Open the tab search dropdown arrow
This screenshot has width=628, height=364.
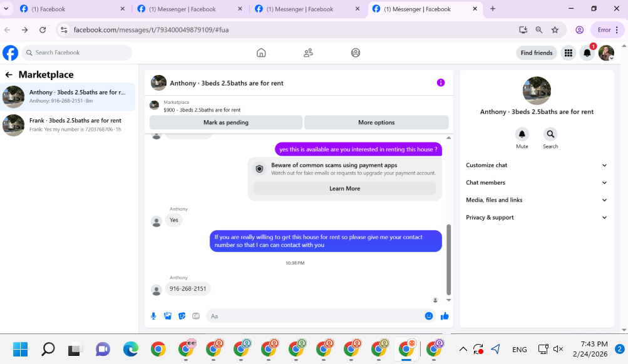tap(6, 8)
